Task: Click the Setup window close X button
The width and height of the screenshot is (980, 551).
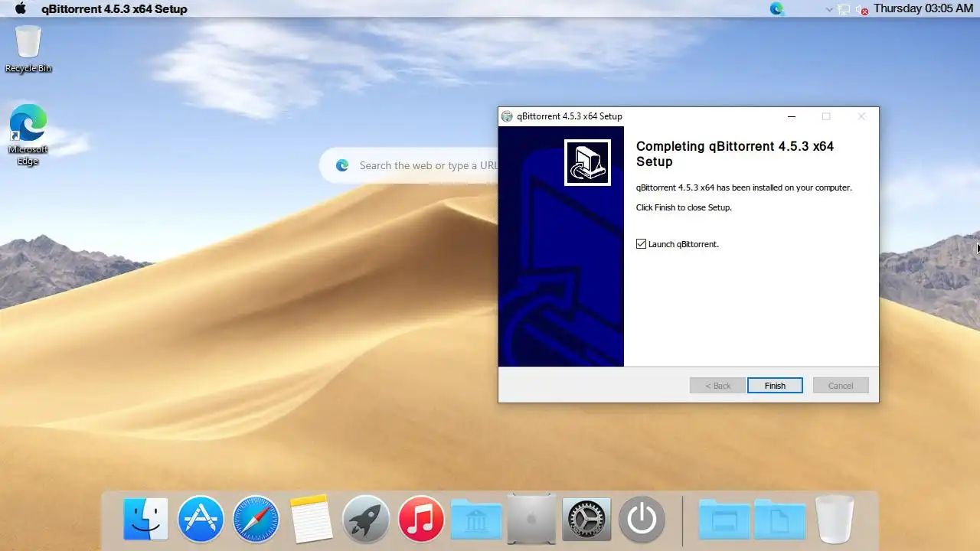Action: point(861,116)
